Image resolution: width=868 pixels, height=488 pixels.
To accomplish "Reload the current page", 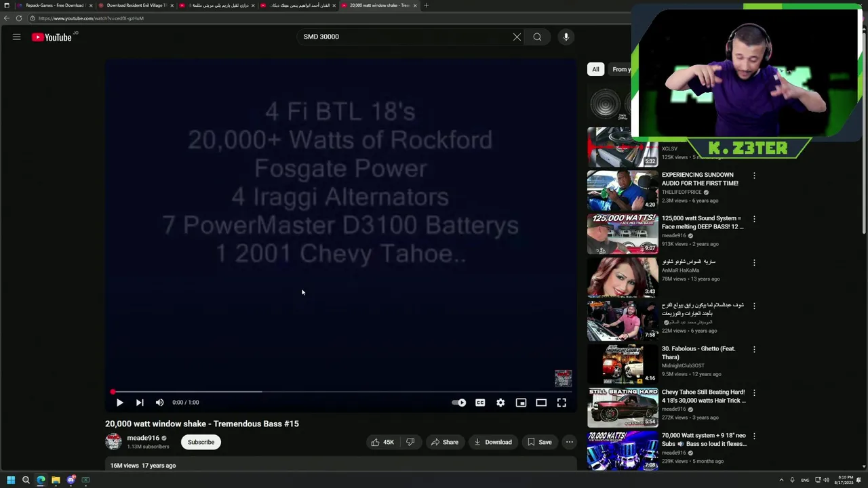I will 19,18.
